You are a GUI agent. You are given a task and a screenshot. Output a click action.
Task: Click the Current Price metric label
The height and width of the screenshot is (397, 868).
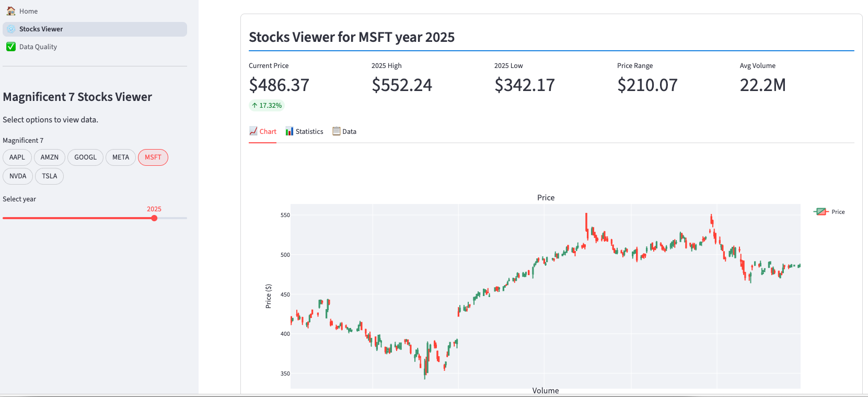point(269,66)
